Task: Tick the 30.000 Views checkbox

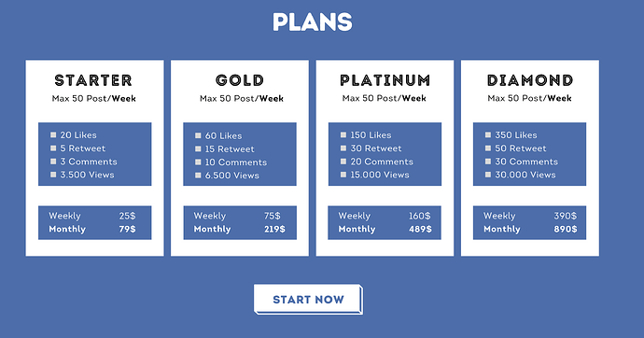Action: tap(488, 175)
